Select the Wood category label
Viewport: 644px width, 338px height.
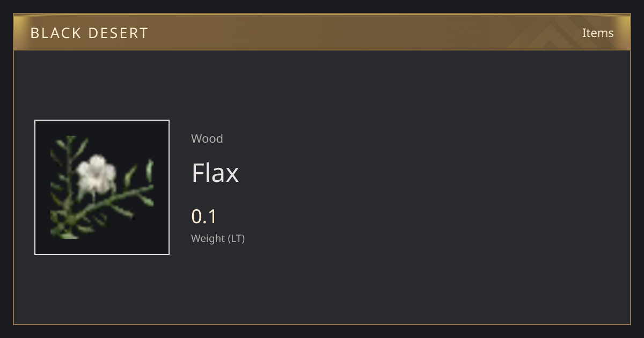(207, 138)
